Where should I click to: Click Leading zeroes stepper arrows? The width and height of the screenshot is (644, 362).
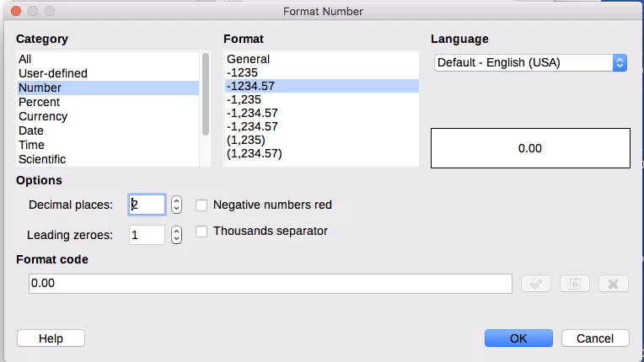pos(177,235)
